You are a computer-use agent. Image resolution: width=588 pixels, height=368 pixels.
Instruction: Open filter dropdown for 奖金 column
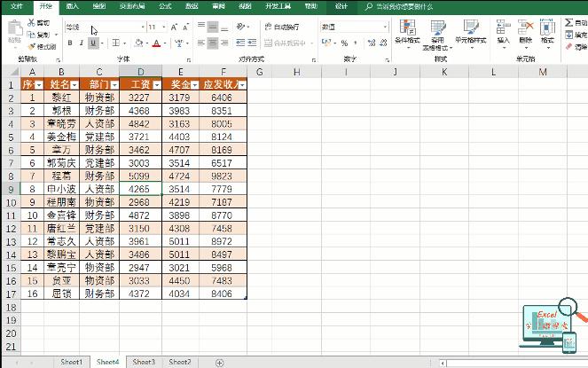click(194, 85)
